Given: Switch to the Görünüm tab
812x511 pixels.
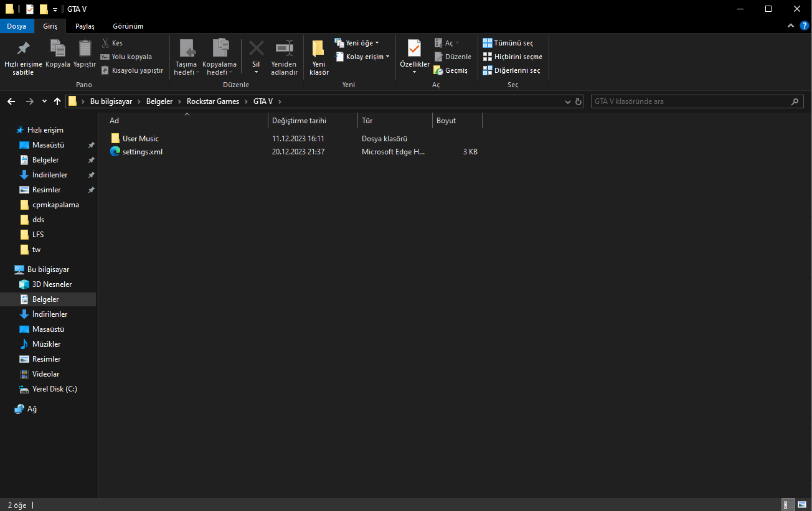Looking at the screenshot, I should (x=128, y=26).
